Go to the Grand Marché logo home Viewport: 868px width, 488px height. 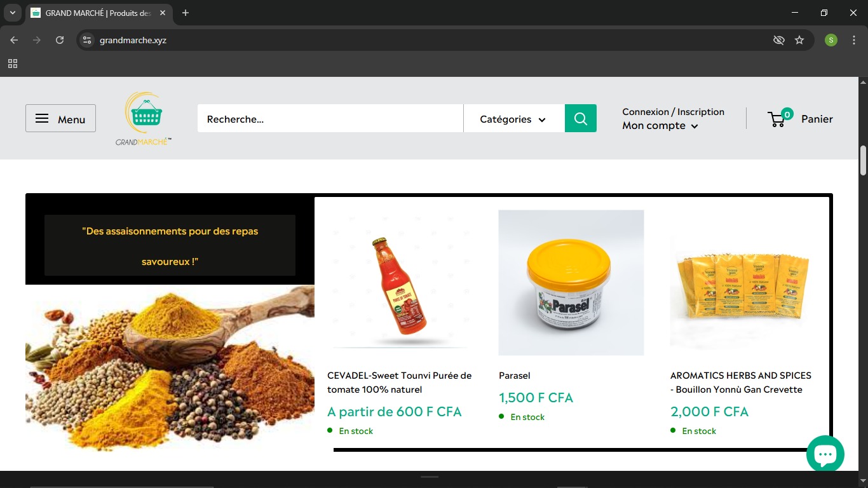tap(144, 118)
